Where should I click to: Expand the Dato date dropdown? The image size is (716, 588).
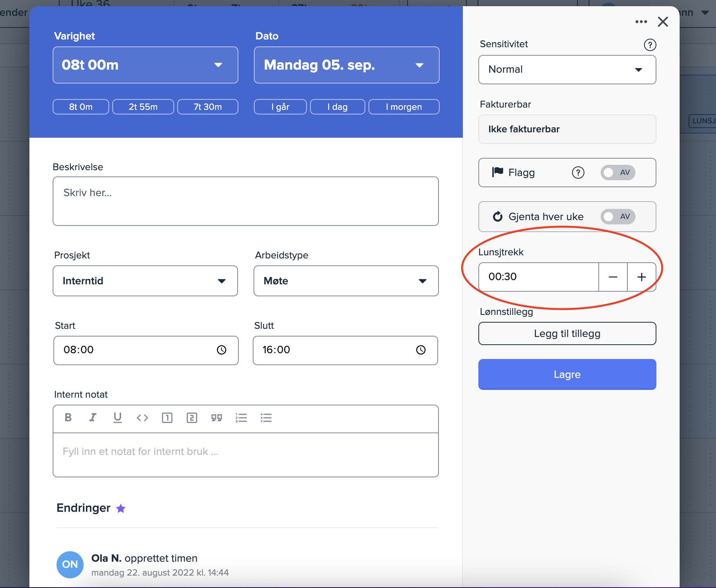click(x=346, y=65)
